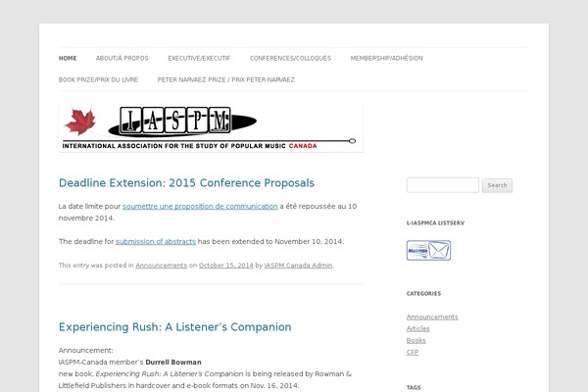This screenshot has width=588, height=392.
Task: Open the About/À Propos menu
Action: pos(122,58)
